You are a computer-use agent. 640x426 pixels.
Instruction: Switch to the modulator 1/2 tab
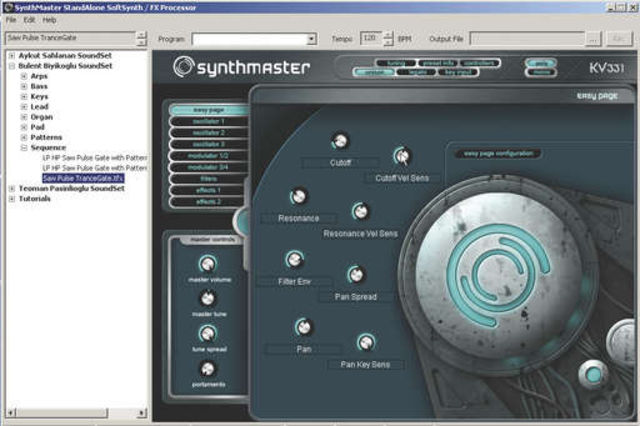209,155
